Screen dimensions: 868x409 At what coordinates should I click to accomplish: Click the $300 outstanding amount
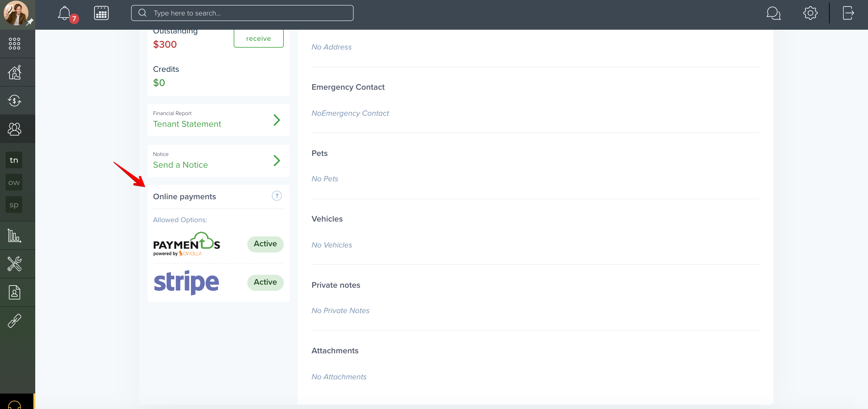pos(165,45)
